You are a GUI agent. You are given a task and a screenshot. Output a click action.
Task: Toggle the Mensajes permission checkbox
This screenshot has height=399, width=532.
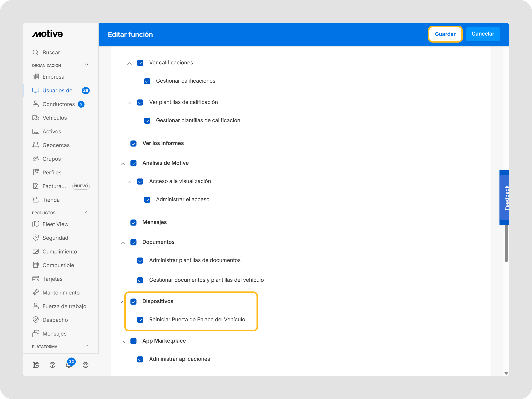point(134,222)
